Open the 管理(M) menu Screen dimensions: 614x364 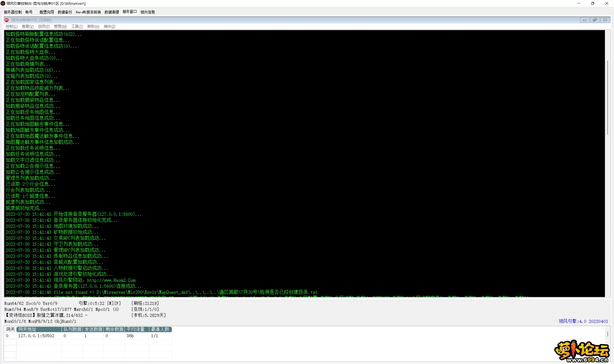click(x=60, y=26)
